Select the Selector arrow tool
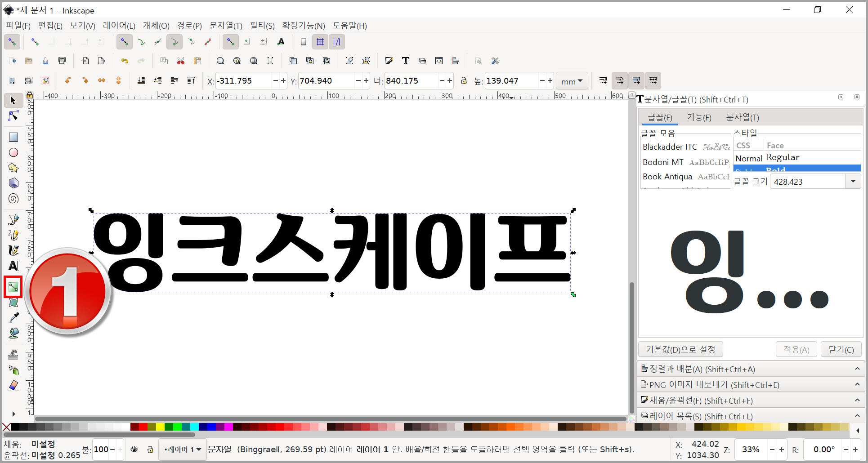The width and height of the screenshot is (868, 463). click(x=13, y=100)
